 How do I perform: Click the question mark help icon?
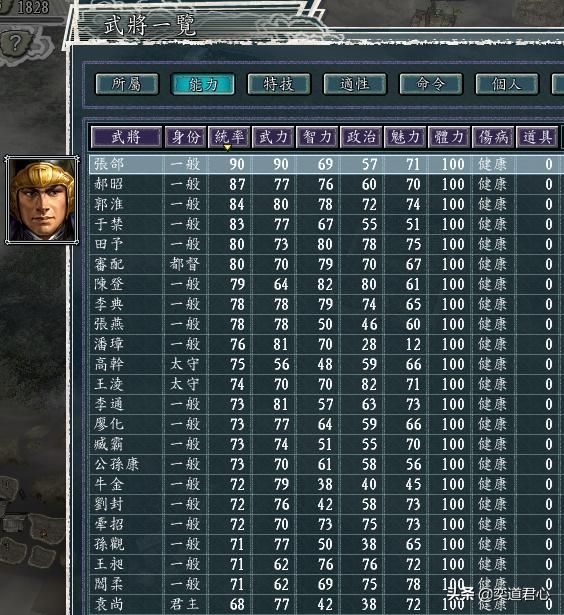[x=17, y=43]
